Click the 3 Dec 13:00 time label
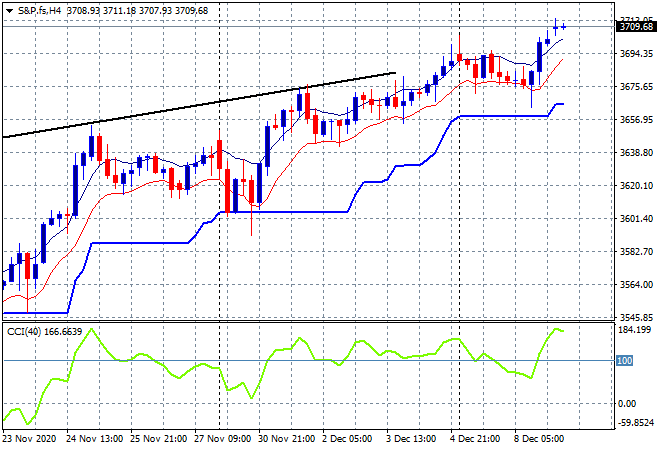Image resolution: width=660 pixels, height=450 pixels. (411, 439)
